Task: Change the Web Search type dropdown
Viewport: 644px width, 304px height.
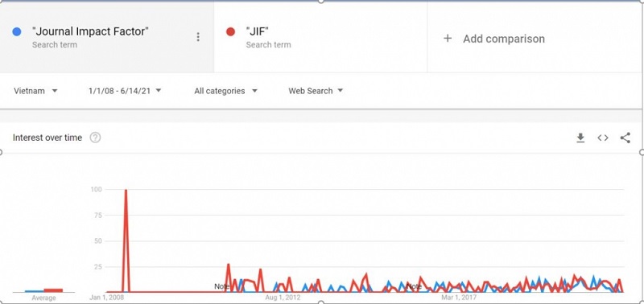Action: [x=316, y=91]
